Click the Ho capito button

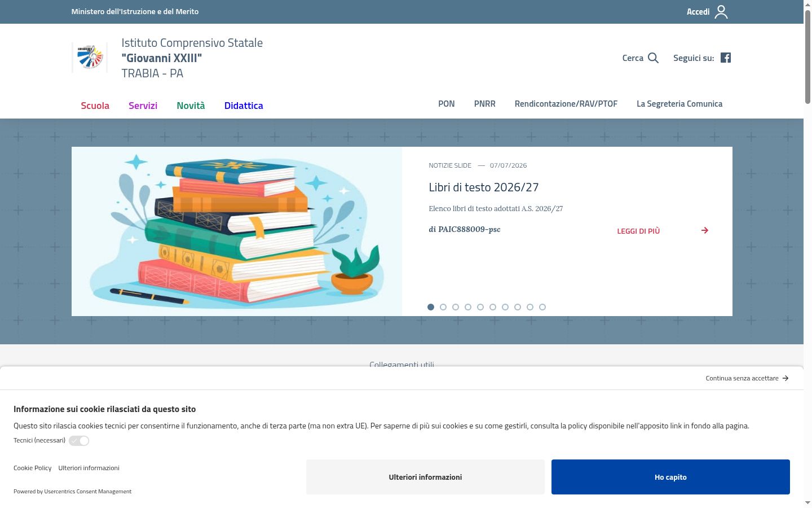click(x=670, y=477)
